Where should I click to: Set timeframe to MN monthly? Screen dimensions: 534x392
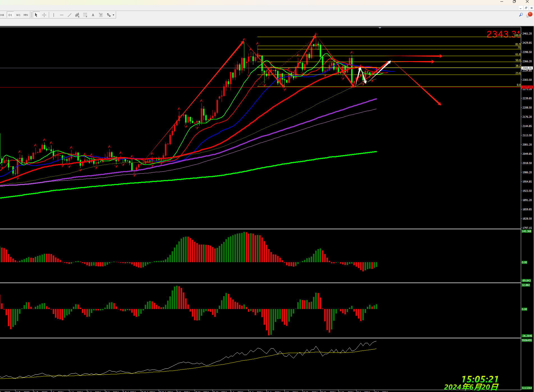(x=26, y=15)
